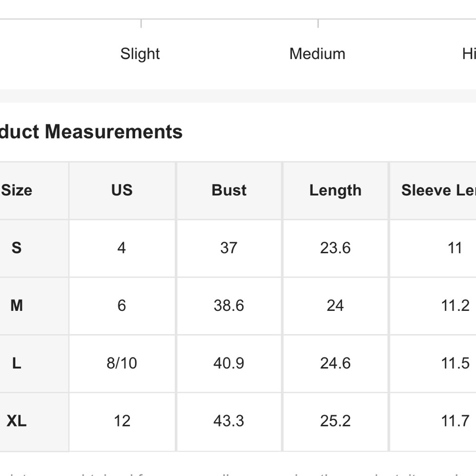Select the S size row label
This screenshot has height=476, width=476.
pyautogui.click(x=17, y=248)
